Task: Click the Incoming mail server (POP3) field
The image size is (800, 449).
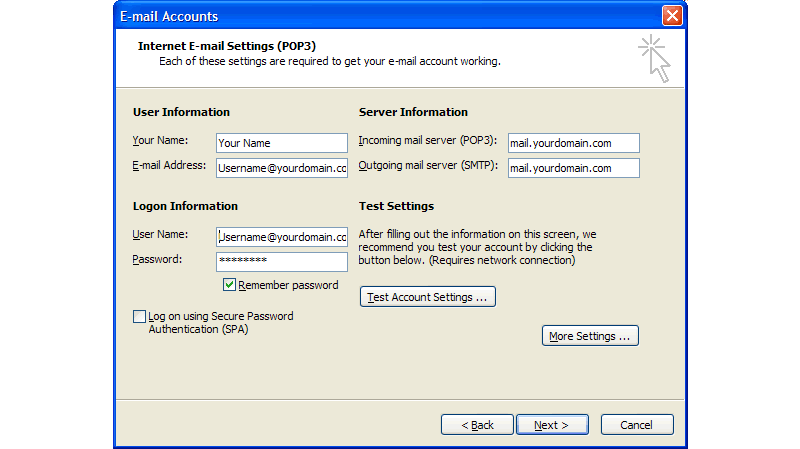Action: (x=573, y=143)
